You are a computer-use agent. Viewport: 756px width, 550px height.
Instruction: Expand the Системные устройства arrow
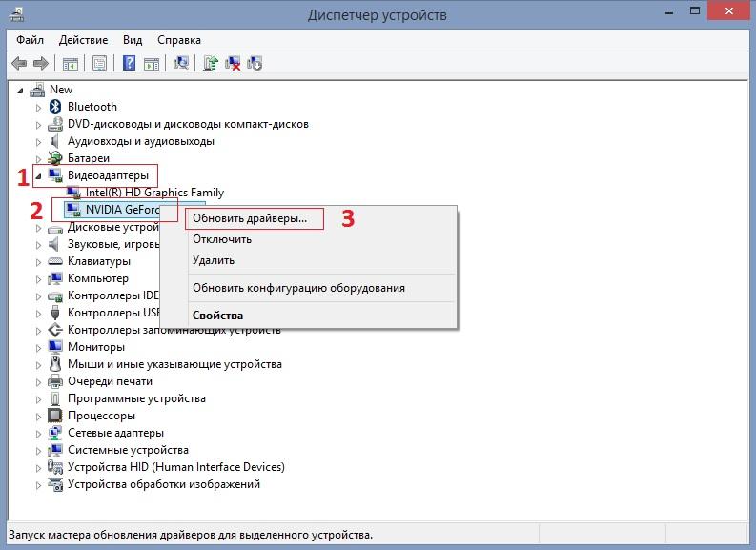tap(38, 451)
